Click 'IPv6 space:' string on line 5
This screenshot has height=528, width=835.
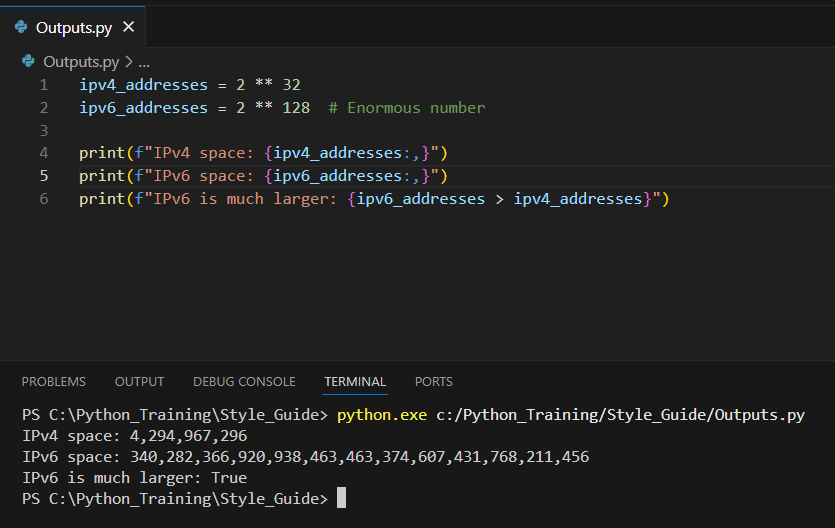203,176
